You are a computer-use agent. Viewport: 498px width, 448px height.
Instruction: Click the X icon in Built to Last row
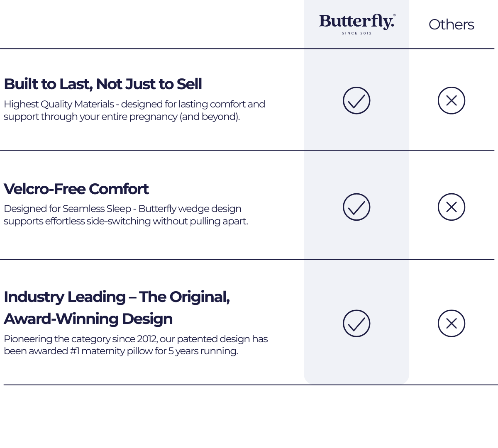[452, 100]
